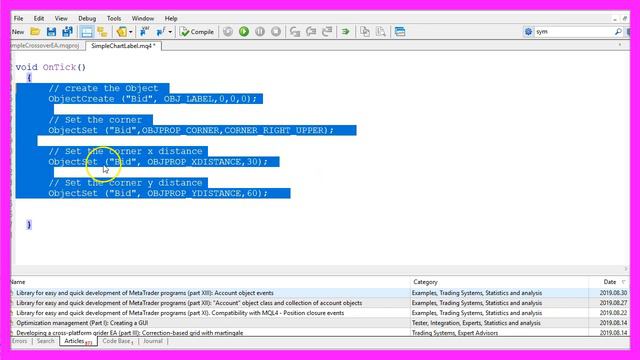640x360 pixels.
Task: Expand dropdown arrow next to functions icon
Action: click(x=170, y=31)
